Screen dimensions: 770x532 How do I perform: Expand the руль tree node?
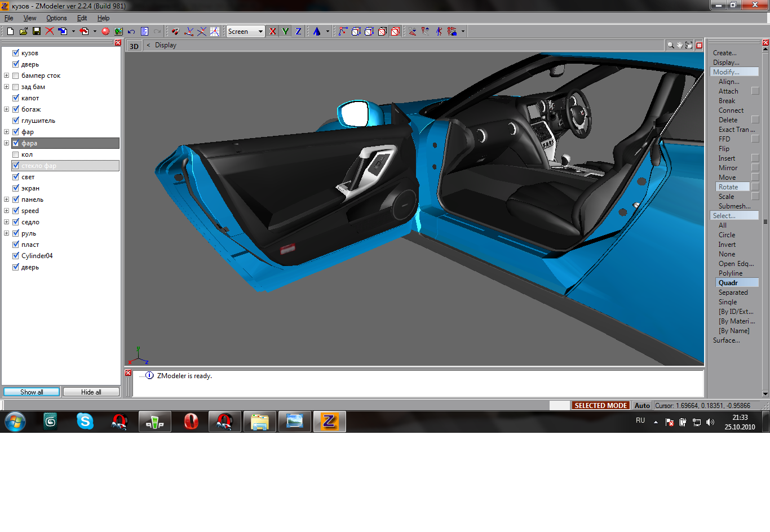(7, 233)
